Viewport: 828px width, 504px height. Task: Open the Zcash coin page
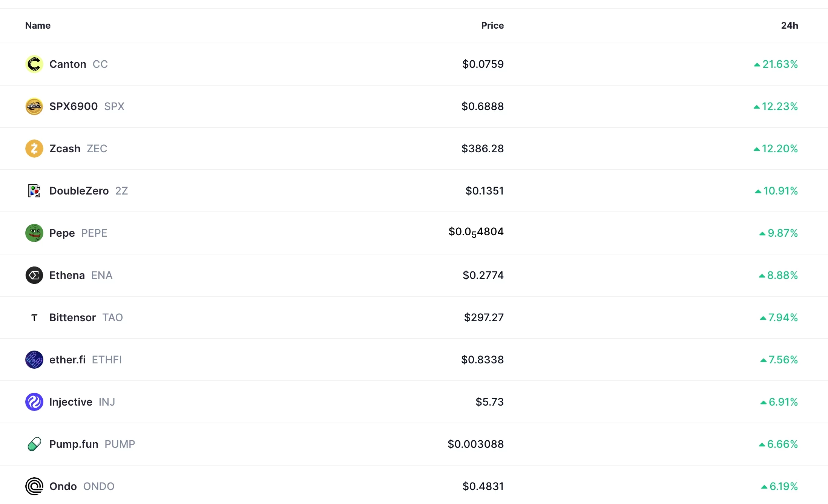tap(64, 148)
